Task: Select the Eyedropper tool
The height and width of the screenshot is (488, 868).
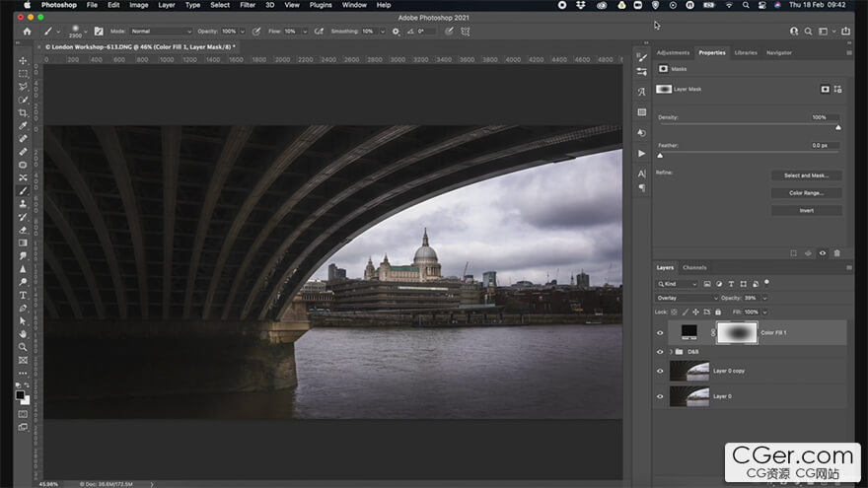Action: pos(23,125)
